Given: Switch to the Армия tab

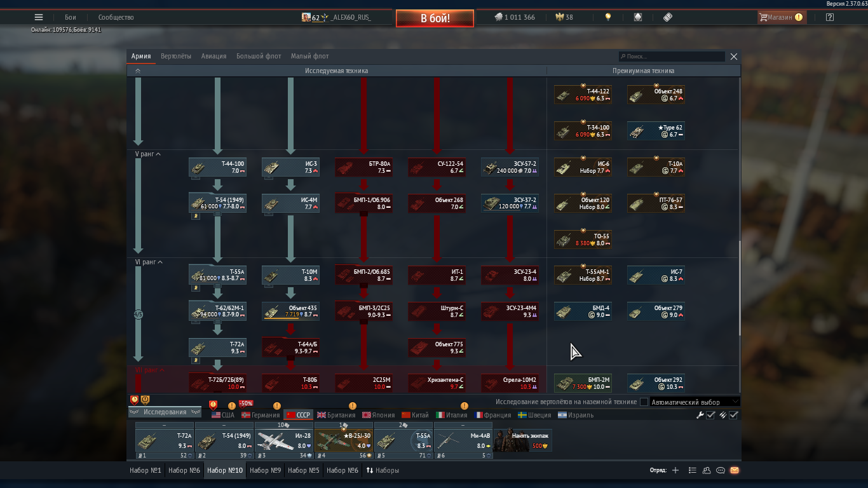Looking at the screenshot, I should (141, 57).
